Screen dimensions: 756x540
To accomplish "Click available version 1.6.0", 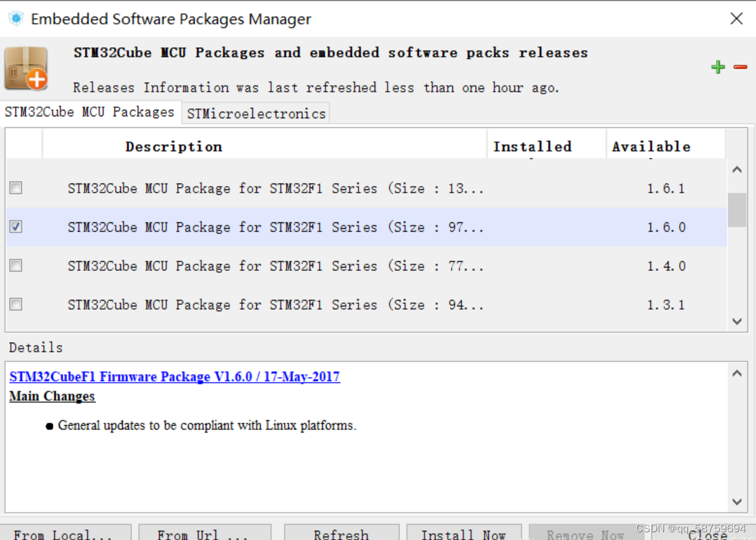I will (x=666, y=227).
